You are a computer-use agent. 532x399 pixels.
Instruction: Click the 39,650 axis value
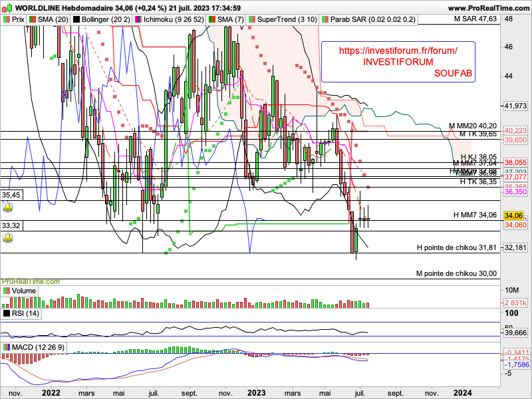pos(515,140)
